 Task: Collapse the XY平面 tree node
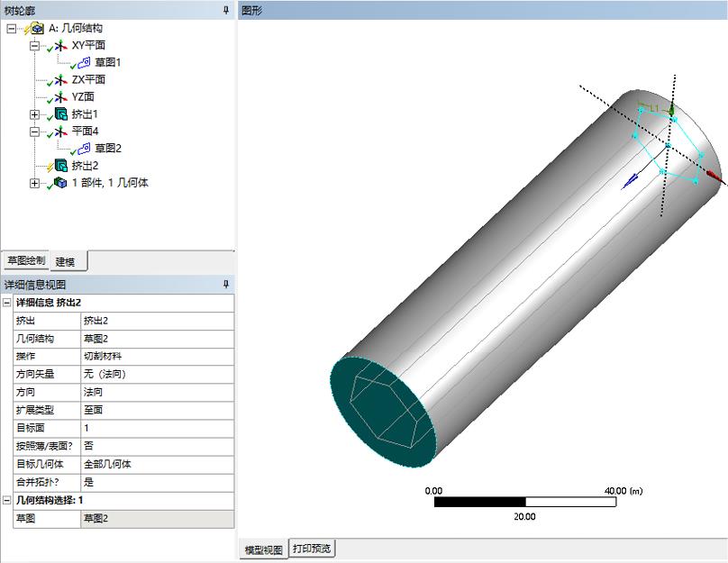click(34, 45)
